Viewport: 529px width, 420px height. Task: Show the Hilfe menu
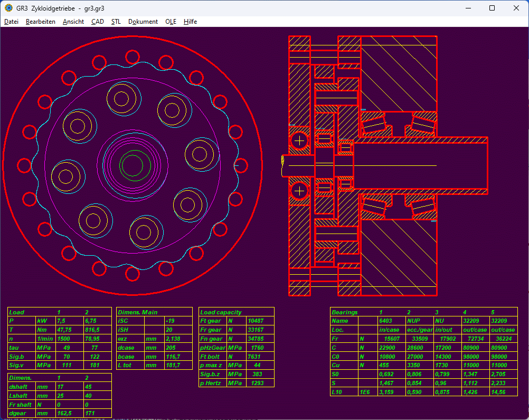(190, 22)
